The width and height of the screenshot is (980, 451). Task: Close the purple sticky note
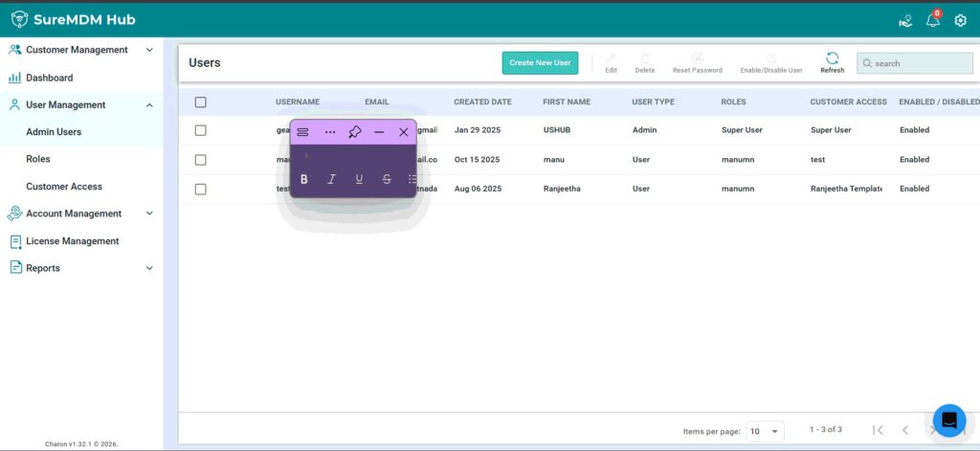[404, 132]
